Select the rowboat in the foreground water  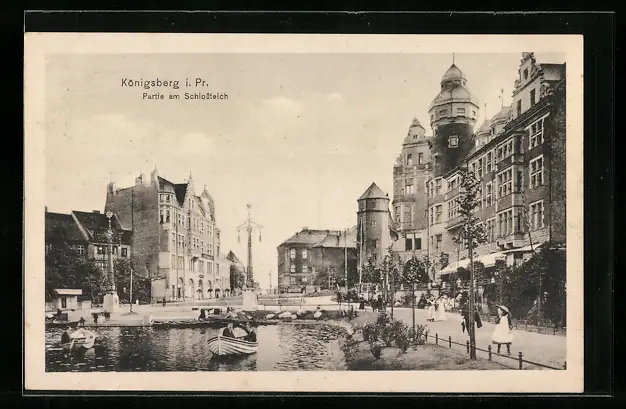(232, 344)
